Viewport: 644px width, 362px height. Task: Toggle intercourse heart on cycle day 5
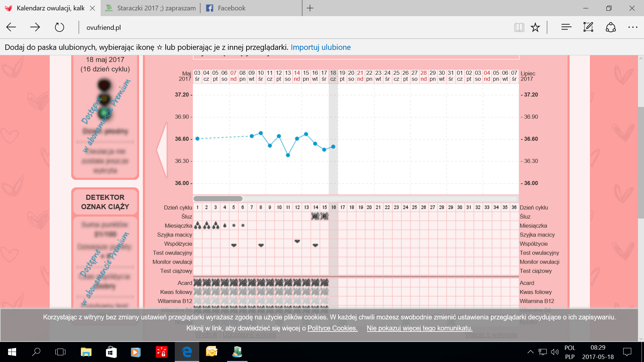click(234, 245)
